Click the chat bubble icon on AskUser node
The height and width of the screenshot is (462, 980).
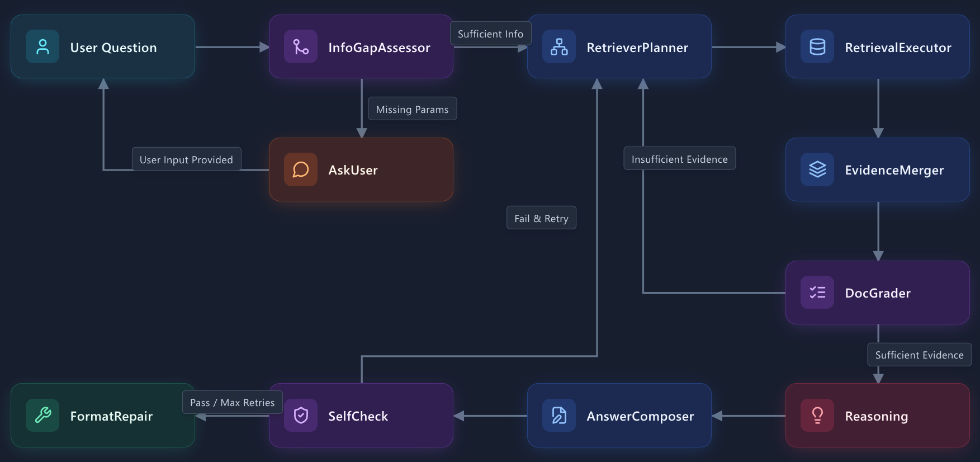301,169
